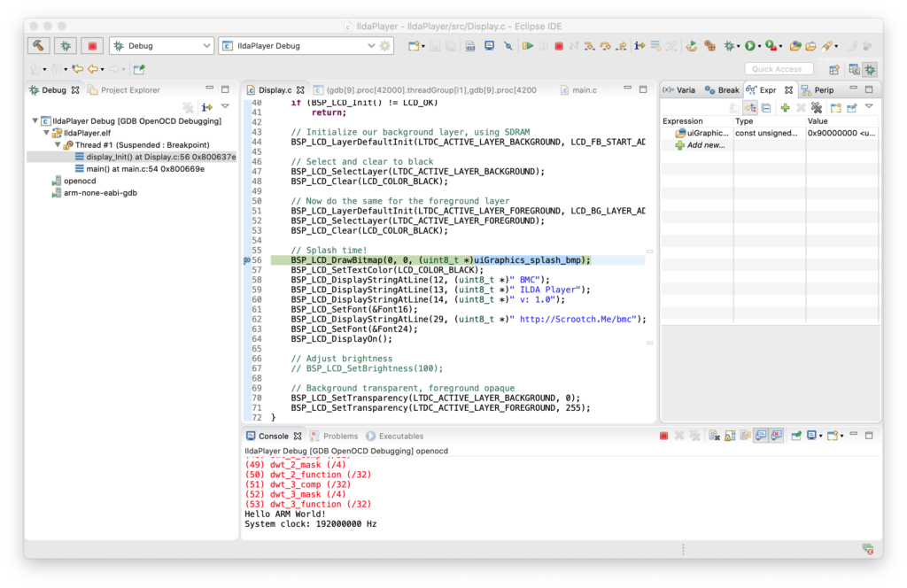Switch to the Project Explorer tab
The image size is (907, 588).
[124, 90]
